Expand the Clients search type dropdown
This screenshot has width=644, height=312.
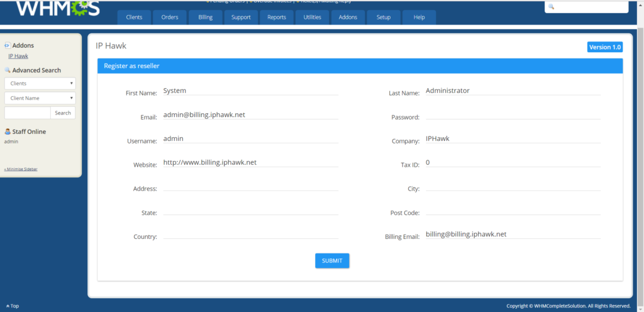[x=40, y=83]
